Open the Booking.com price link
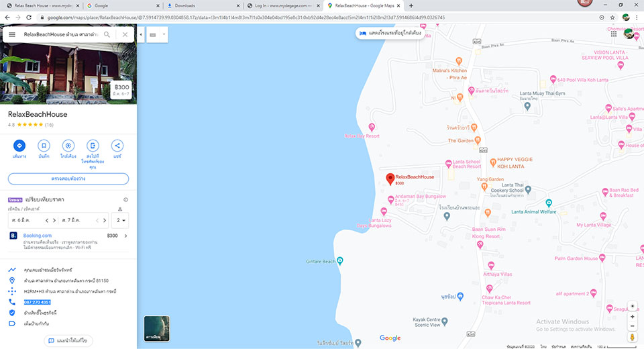This screenshot has width=644, height=349. point(38,236)
